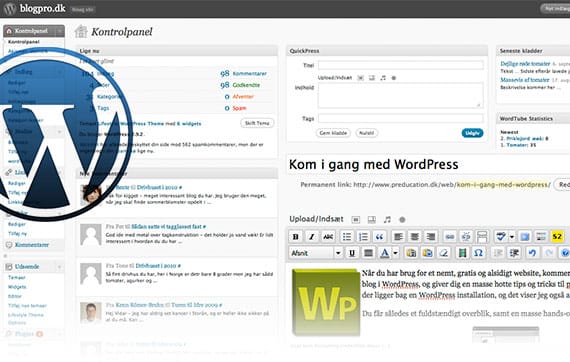
Task: Click the QuickPress add audio icon
Action: 383,78
